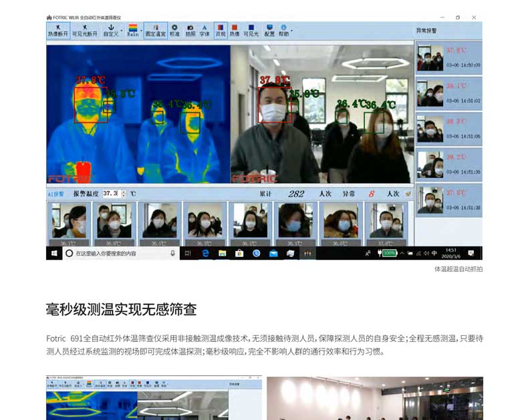Click the 校准 calibration gear icon
This screenshot has width=528, height=420.
click(174, 29)
